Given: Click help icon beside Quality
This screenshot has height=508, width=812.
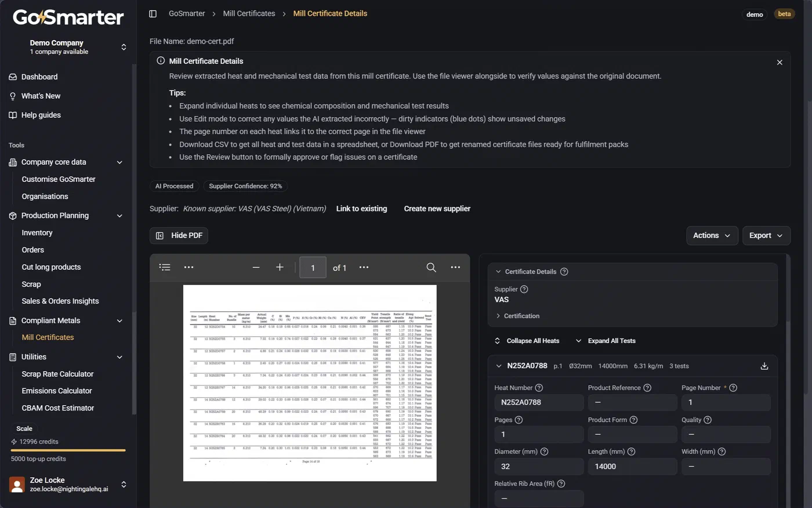Looking at the screenshot, I should click(708, 420).
